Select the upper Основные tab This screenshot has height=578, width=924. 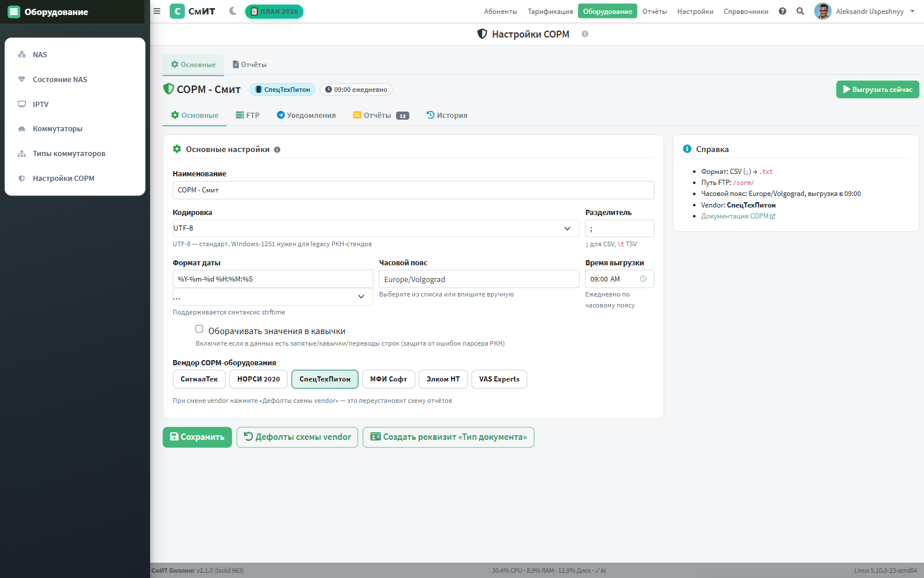tap(193, 65)
